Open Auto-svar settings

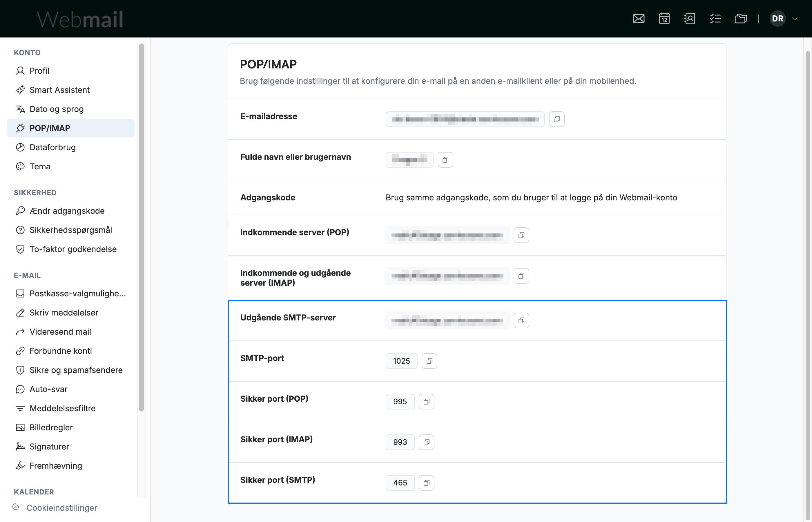tap(70, 389)
